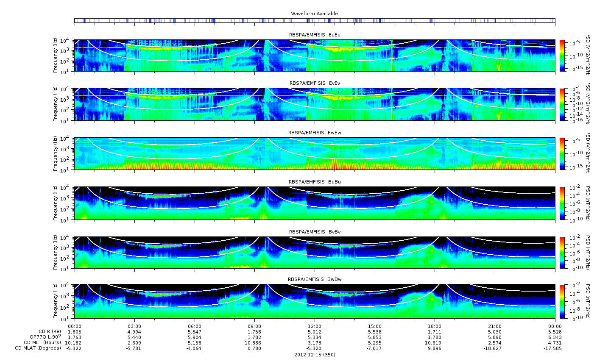Click the L-shell value 6.343
The width and height of the screenshot is (597, 364).
pyautogui.click(x=555, y=337)
